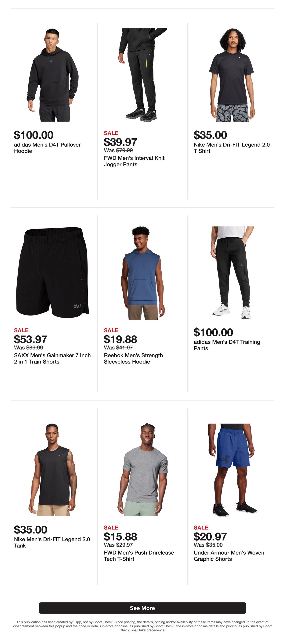Click the $20.97 Under Armour shorts sale price

click(210, 537)
